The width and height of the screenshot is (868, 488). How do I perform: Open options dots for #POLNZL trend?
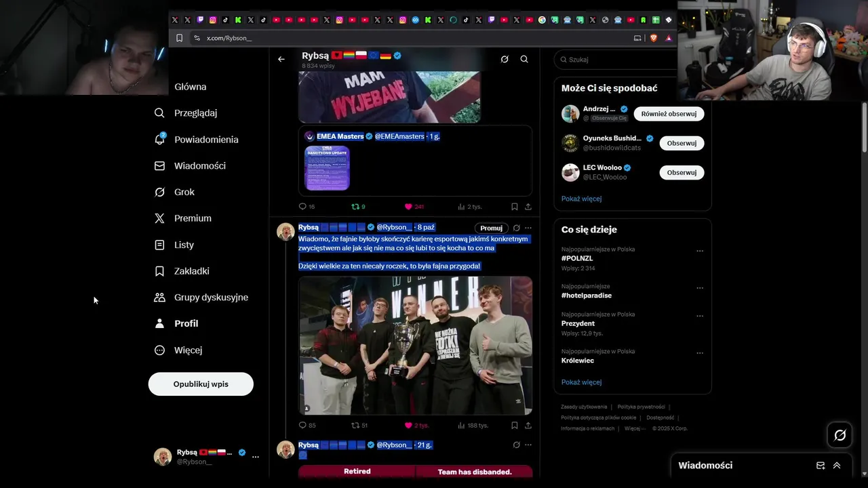pos(700,251)
